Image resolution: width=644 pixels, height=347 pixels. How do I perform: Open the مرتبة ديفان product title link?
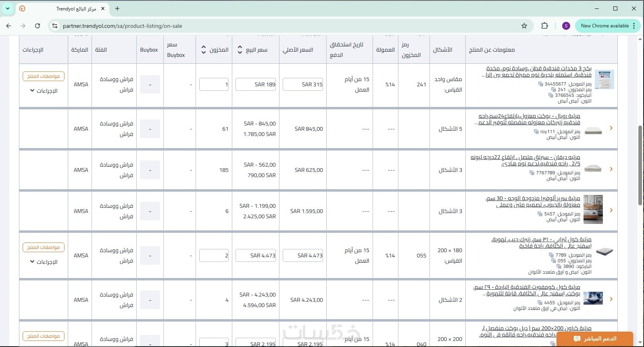[x=525, y=160]
